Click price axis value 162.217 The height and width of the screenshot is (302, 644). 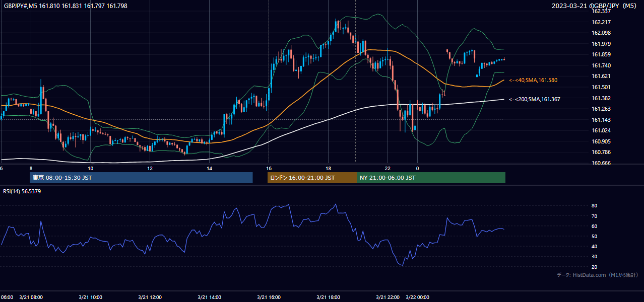[x=601, y=22]
